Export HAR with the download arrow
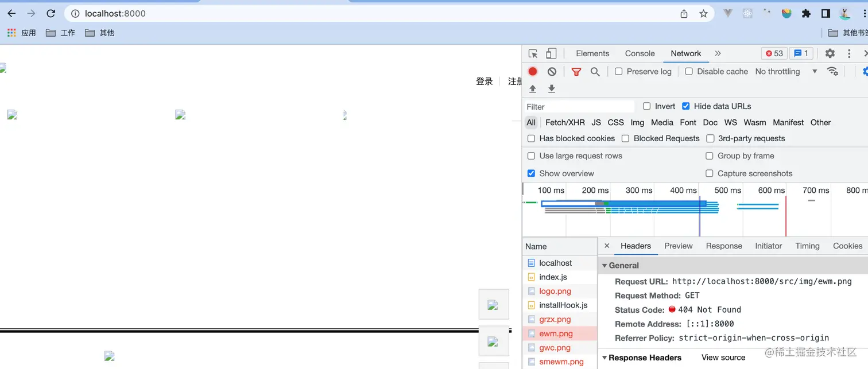This screenshot has height=369, width=868. (x=552, y=89)
